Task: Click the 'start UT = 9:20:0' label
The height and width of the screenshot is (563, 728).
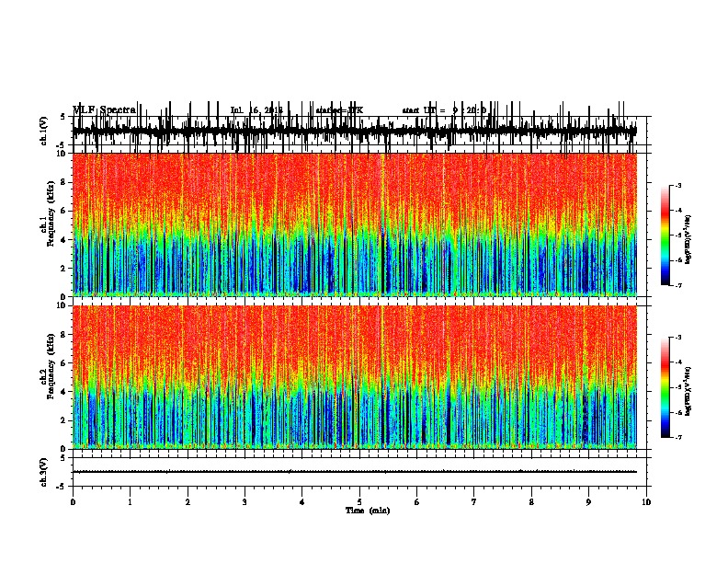Action: (x=444, y=110)
